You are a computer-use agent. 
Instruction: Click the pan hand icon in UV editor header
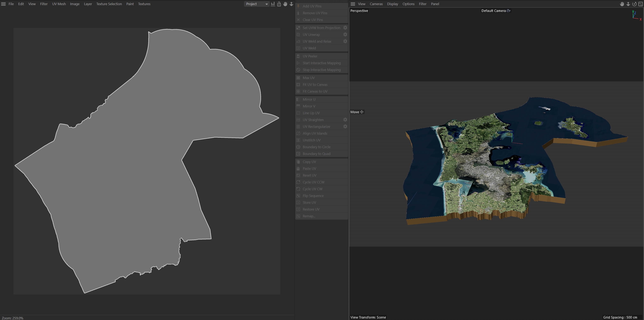click(285, 4)
